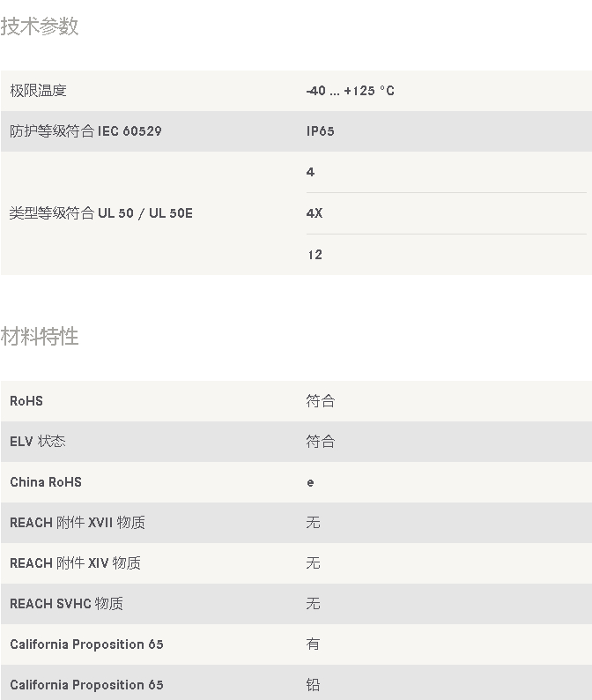Screen dimensions: 592x700
Task: Select the China RoHS row label
Action: click(x=46, y=482)
